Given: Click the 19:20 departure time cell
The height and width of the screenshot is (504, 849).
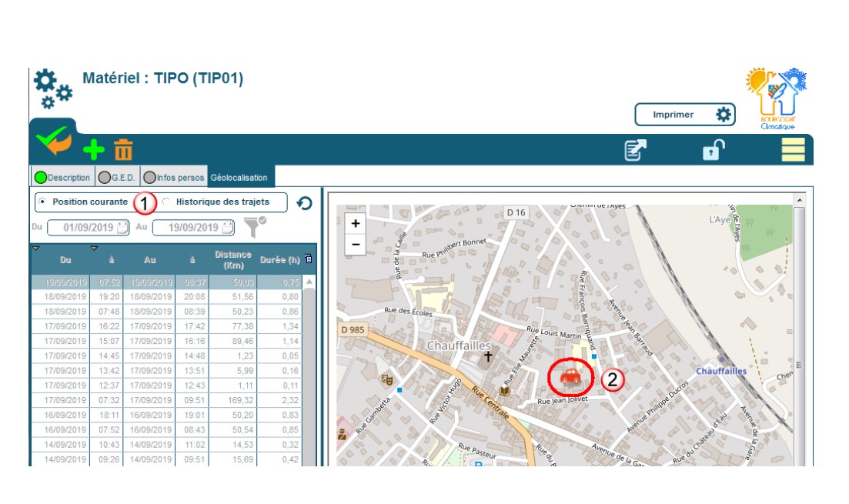Looking at the screenshot, I should click(x=109, y=297).
